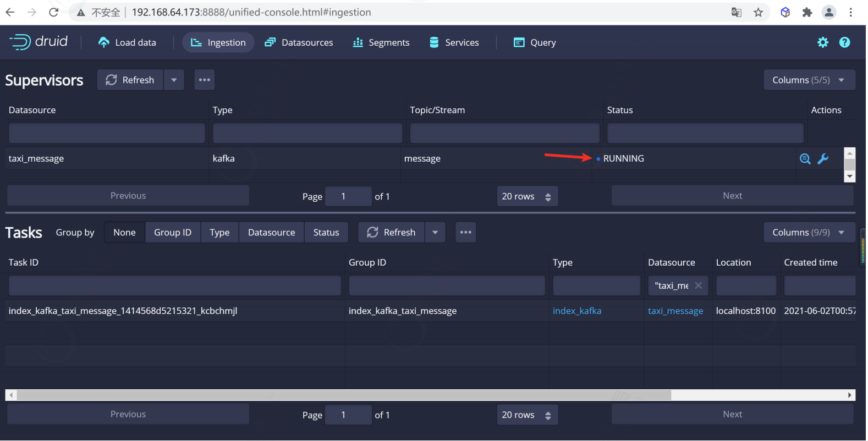Click Previous in Supervisors pagination
The height and width of the screenshot is (441, 868).
click(128, 196)
